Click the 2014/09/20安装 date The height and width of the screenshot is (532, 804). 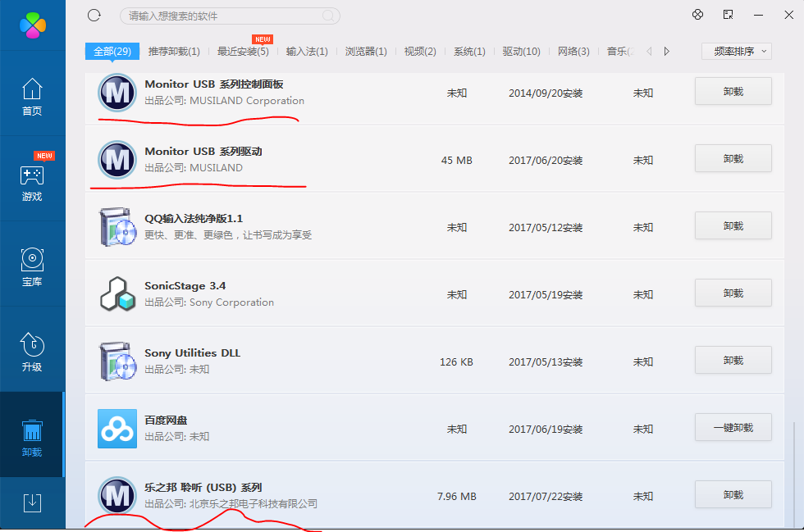pos(546,93)
